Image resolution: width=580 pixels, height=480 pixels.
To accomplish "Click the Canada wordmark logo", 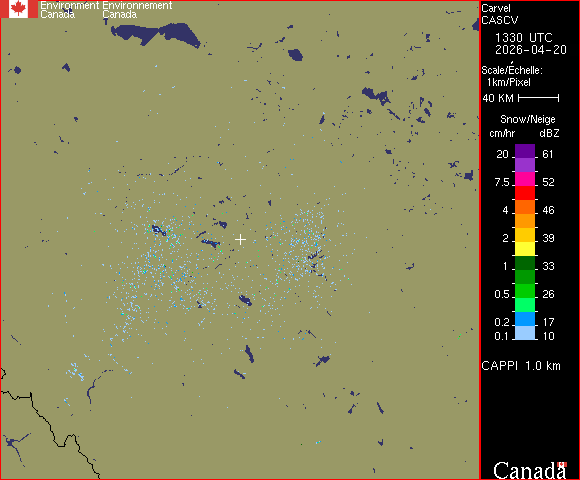I will (530, 471).
